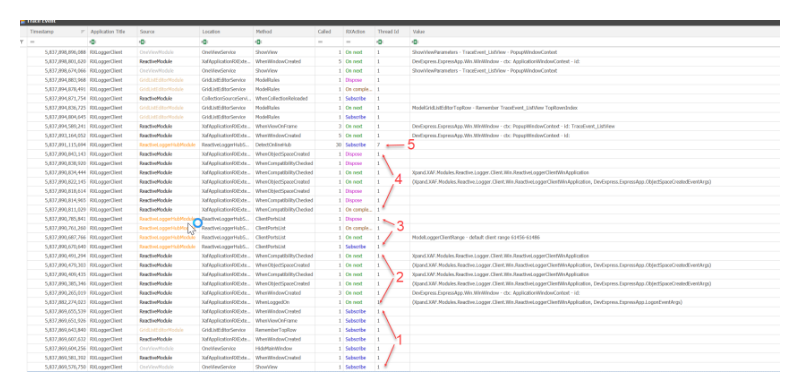Screen dimensions: 800x392
Task: Sort by the Thread Id column header
Action: [392, 32]
